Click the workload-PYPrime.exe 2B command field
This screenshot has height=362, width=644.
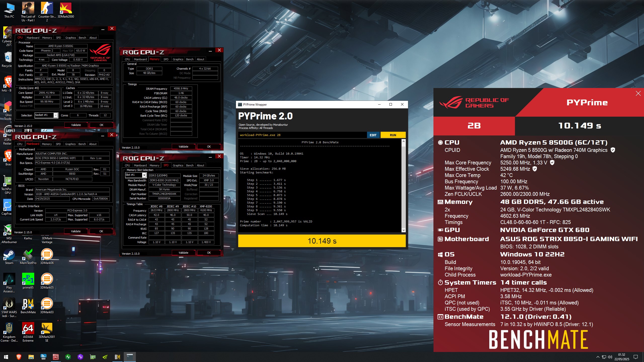click(x=302, y=135)
